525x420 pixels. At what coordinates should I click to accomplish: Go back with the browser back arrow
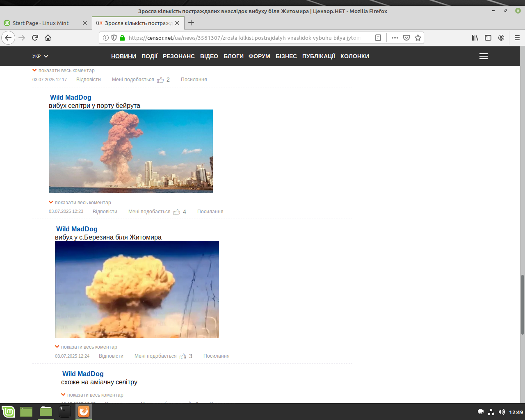[8, 38]
